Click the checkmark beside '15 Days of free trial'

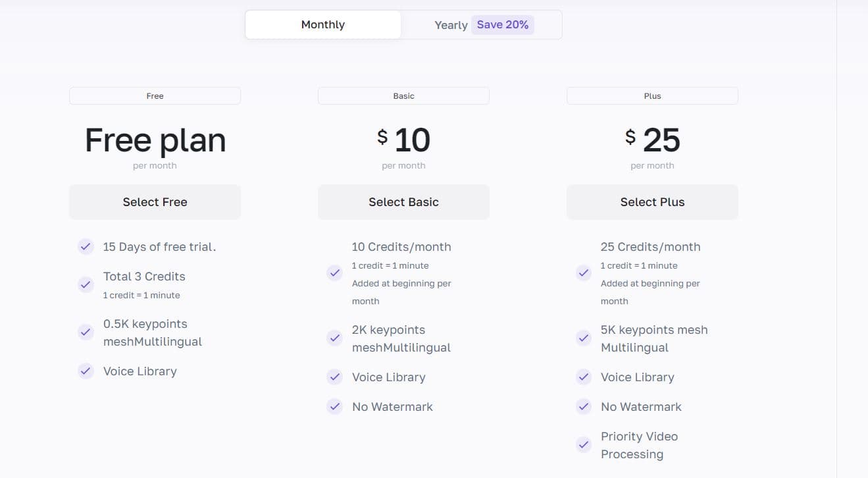[x=86, y=246]
